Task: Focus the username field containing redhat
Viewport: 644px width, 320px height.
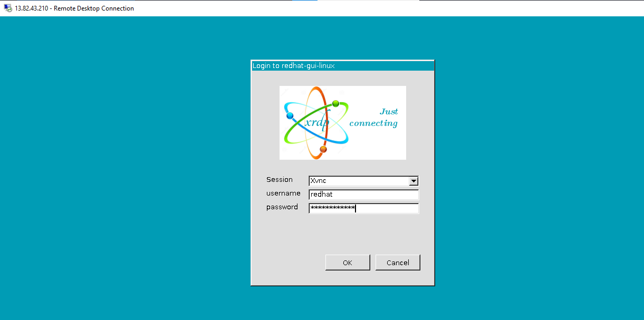Action: click(363, 195)
